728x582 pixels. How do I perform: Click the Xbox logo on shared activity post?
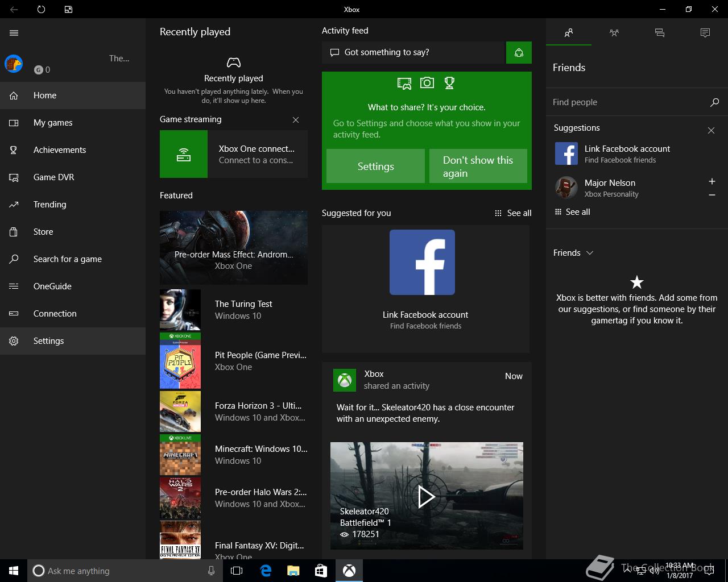click(x=345, y=380)
